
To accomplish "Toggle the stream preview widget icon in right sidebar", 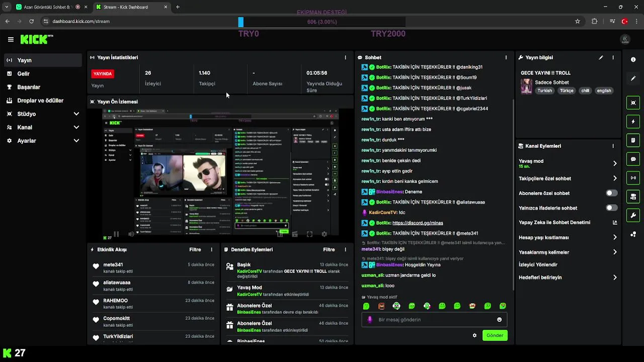I will tap(633, 103).
